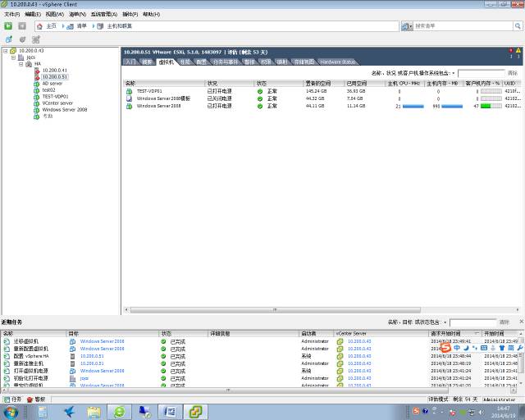Open the Help (帮助) menu
This screenshot has height=420, width=525.
click(x=151, y=14)
